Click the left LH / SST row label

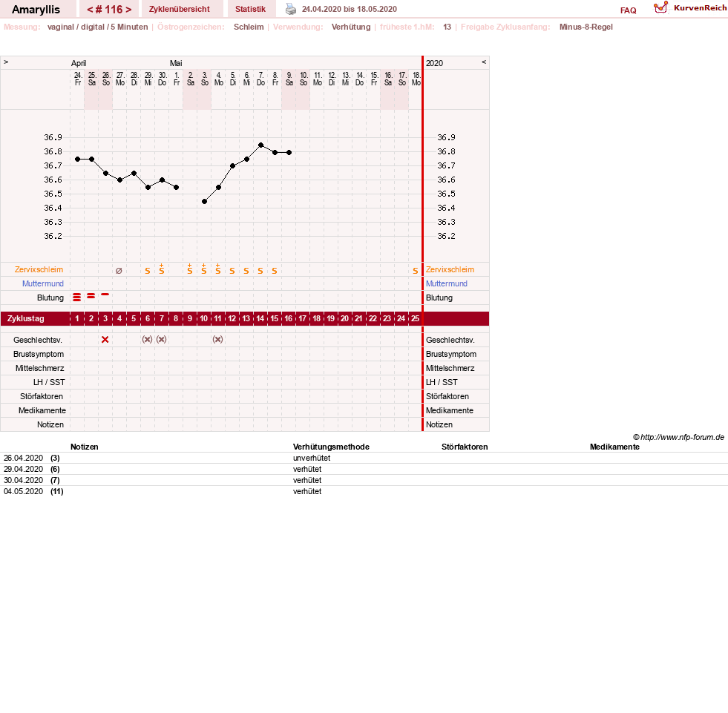tap(49, 382)
